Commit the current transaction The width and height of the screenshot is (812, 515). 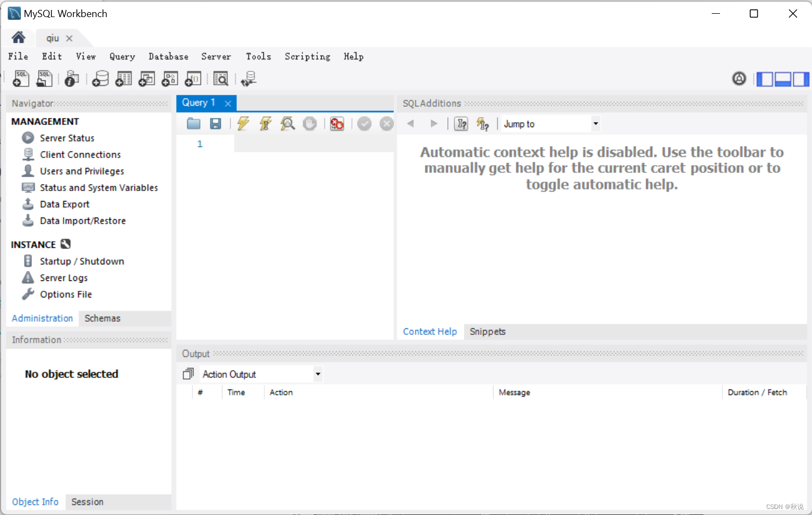364,123
